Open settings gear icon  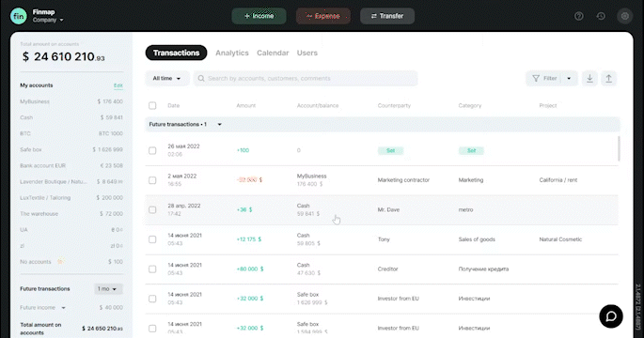[624, 16]
